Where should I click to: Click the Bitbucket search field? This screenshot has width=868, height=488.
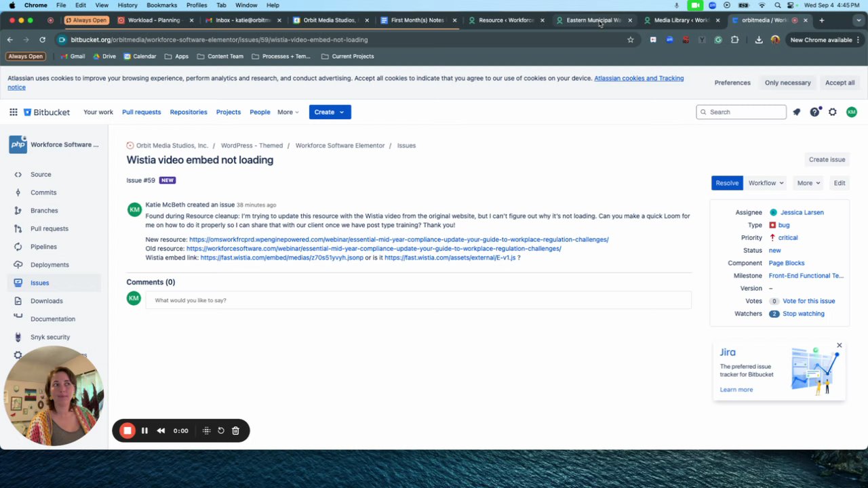click(741, 112)
